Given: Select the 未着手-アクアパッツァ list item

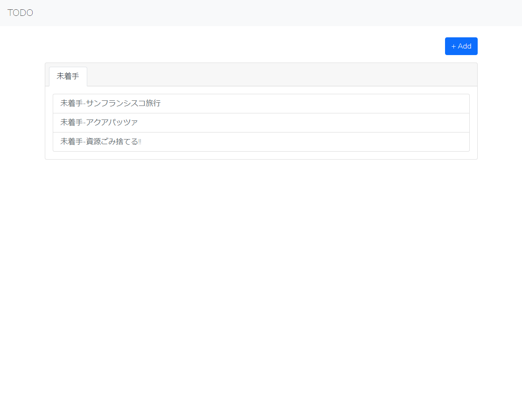Looking at the screenshot, I should pos(99,122).
